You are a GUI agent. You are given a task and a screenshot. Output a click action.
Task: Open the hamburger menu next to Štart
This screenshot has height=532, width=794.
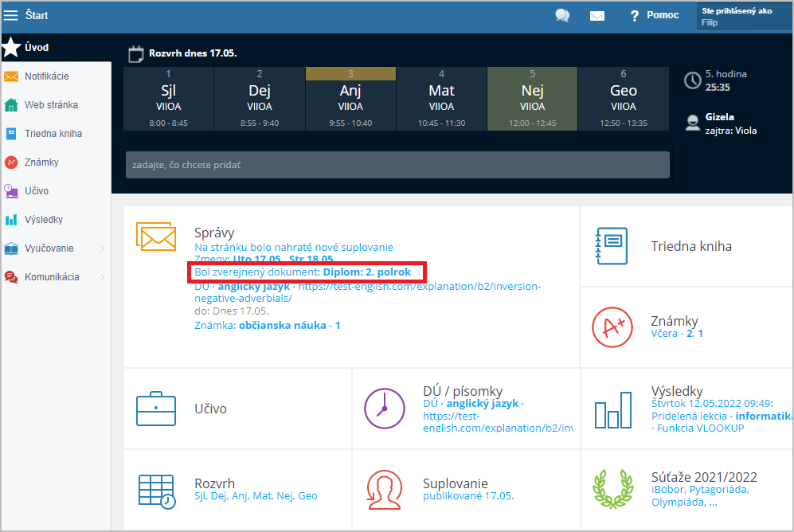(x=10, y=15)
